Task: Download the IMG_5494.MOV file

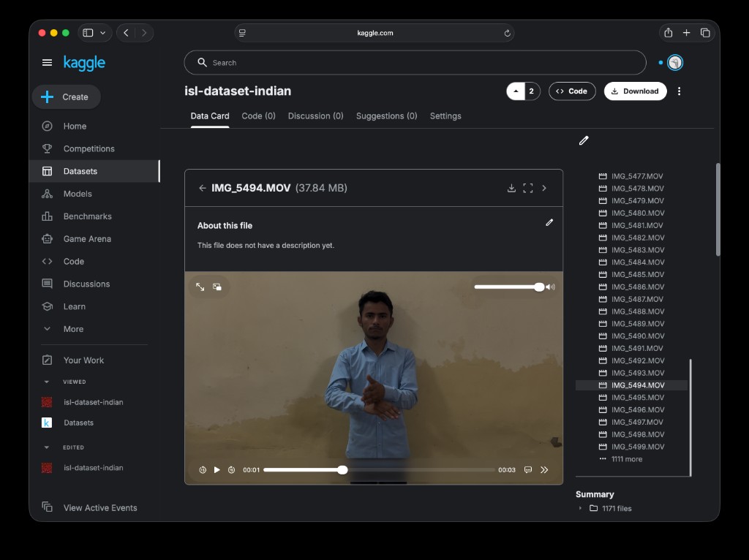Action: [x=511, y=188]
